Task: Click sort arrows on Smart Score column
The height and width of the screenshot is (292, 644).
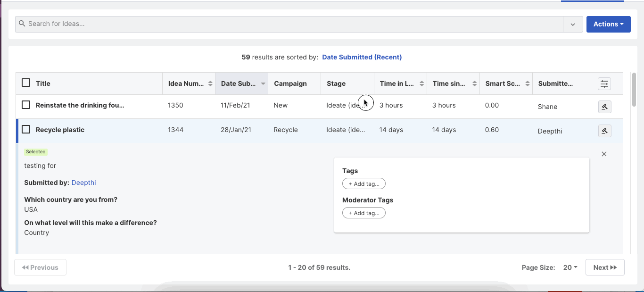Action: coord(527,84)
